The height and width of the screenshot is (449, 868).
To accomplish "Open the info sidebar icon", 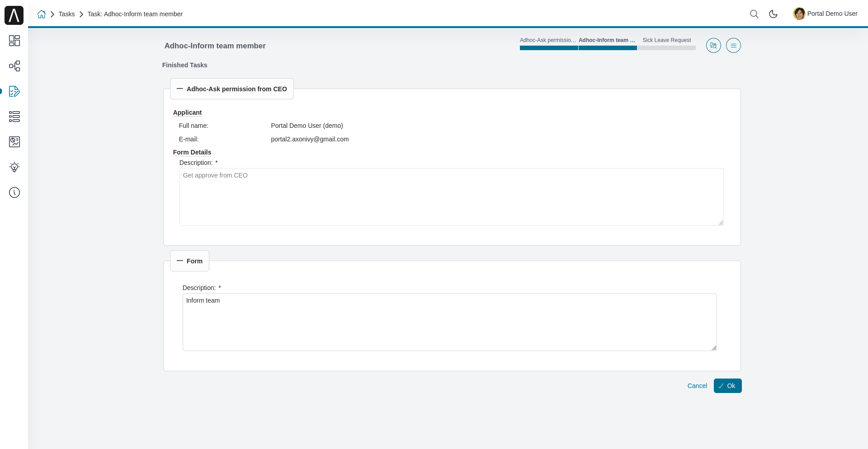I will click(x=14, y=192).
